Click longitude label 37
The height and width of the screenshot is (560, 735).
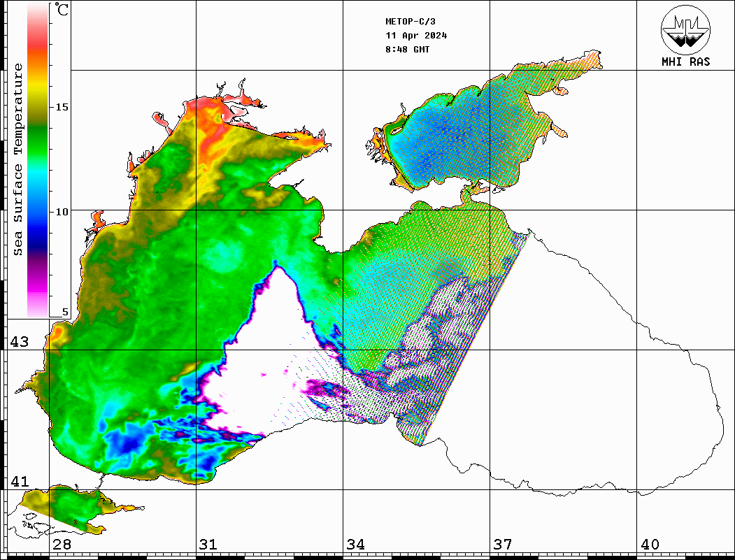[x=503, y=544]
